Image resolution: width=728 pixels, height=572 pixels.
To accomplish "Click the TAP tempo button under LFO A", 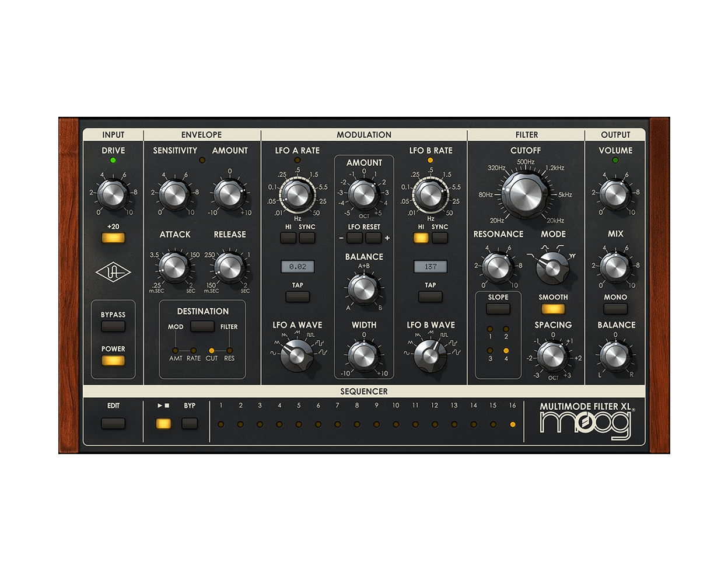I will pos(297,296).
